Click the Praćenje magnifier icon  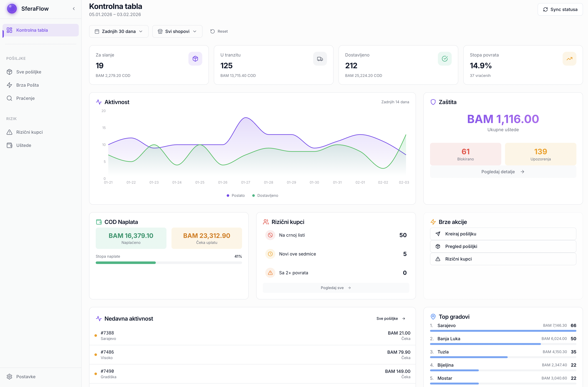9,98
